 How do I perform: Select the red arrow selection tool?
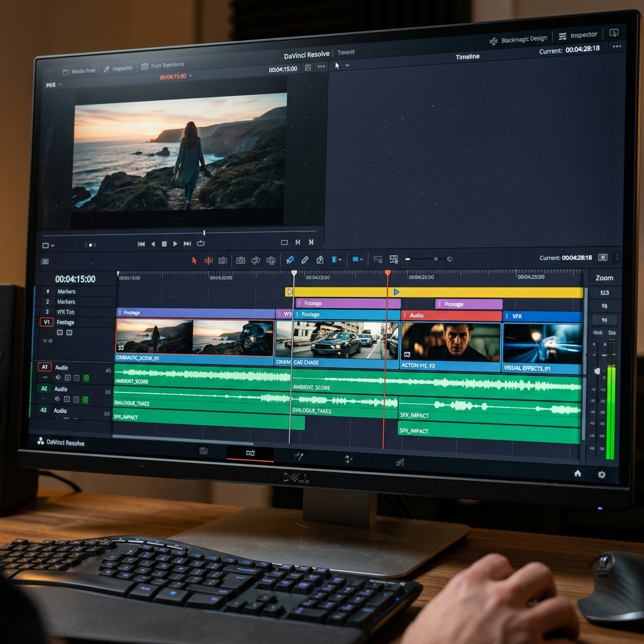194,260
